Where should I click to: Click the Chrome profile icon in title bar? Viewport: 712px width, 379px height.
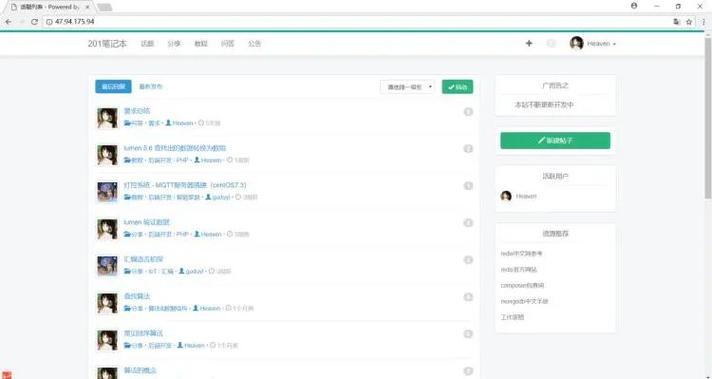[x=634, y=6]
